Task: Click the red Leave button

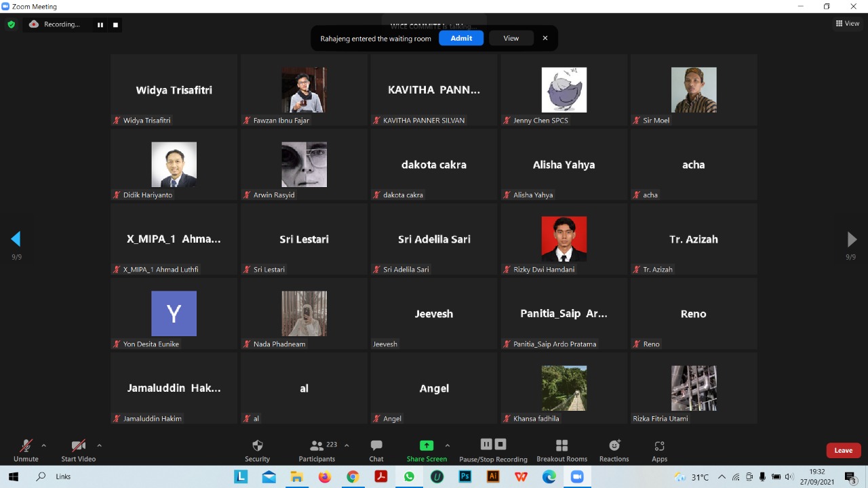Action: [x=843, y=450]
